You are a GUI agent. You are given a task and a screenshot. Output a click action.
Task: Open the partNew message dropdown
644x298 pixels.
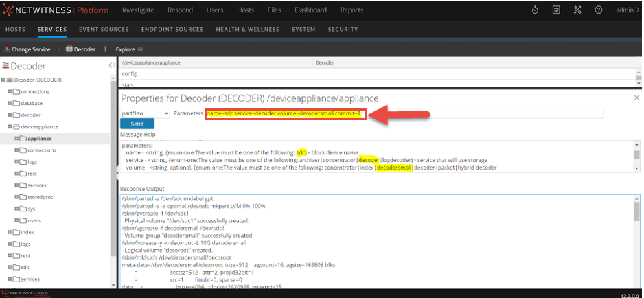pyautogui.click(x=144, y=113)
